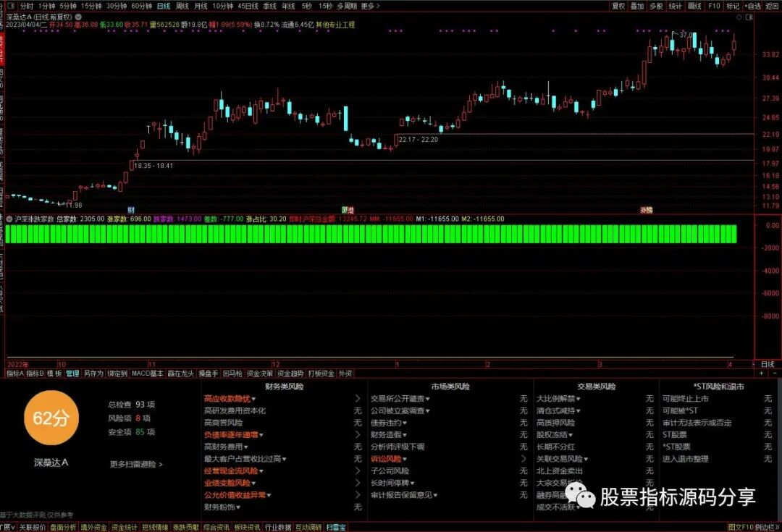
Task: Click the 管理 indicator management button
Action: (x=72, y=373)
